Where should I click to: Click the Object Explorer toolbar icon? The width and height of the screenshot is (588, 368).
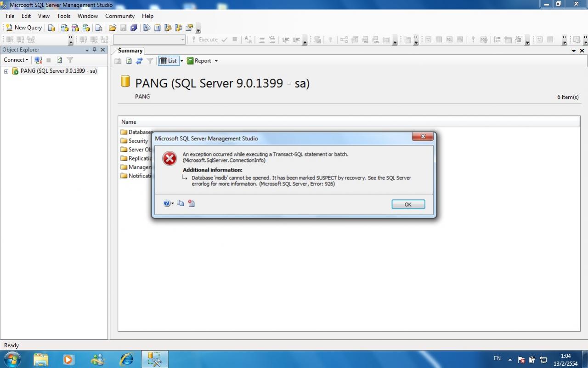[x=168, y=28]
